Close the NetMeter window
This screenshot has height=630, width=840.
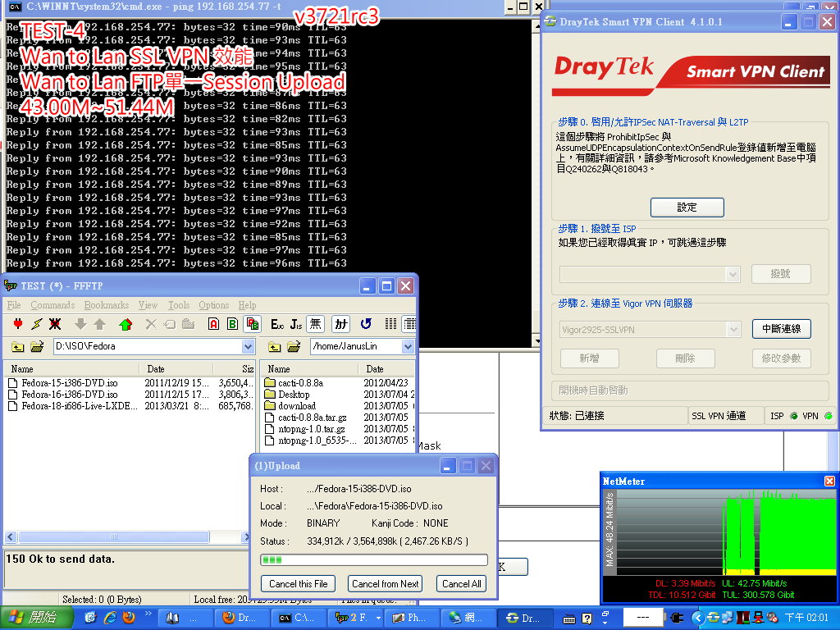829,481
